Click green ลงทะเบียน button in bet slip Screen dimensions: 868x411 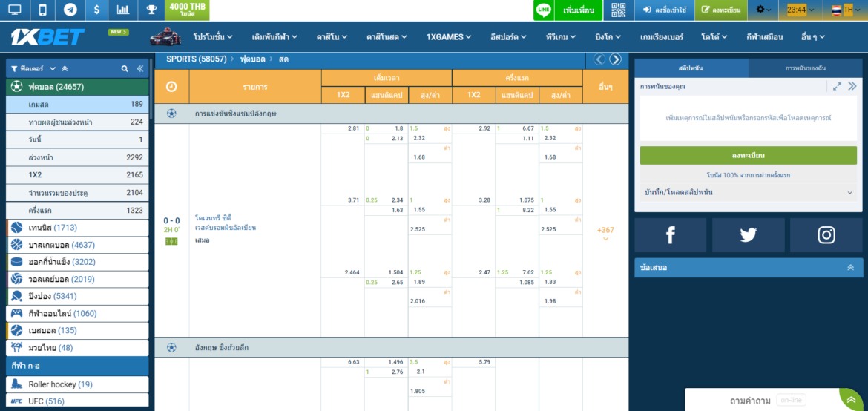point(749,156)
